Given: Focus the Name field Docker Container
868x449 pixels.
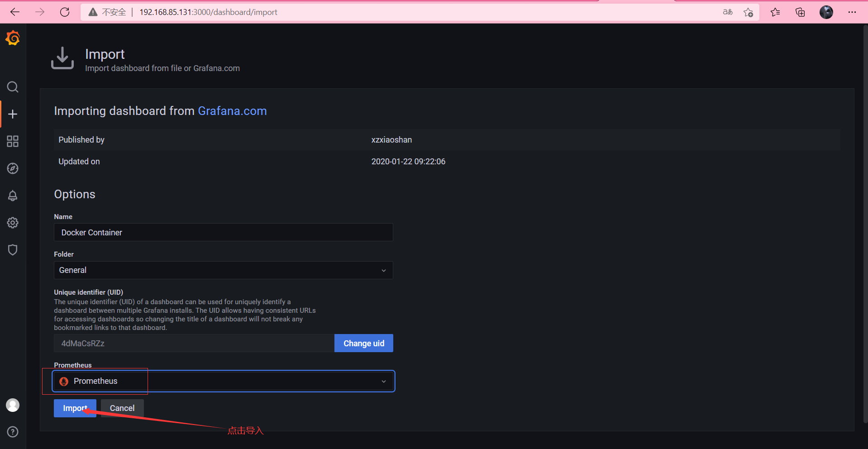Looking at the screenshot, I should point(224,232).
